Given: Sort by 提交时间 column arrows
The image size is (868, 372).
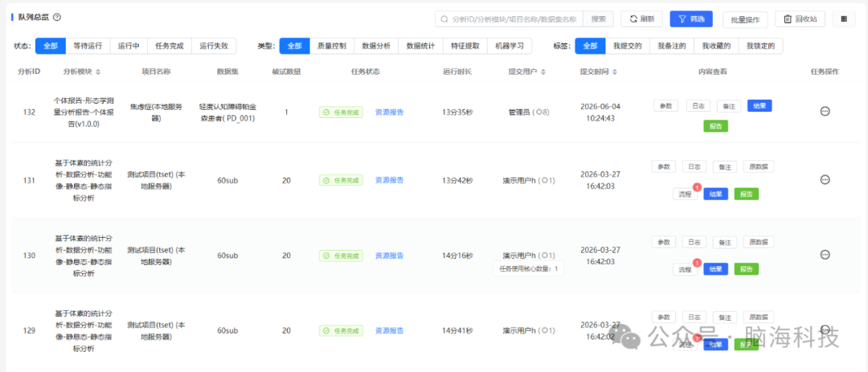Looking at the screenshot, I should pyautogui.click(x=615, y=72).
